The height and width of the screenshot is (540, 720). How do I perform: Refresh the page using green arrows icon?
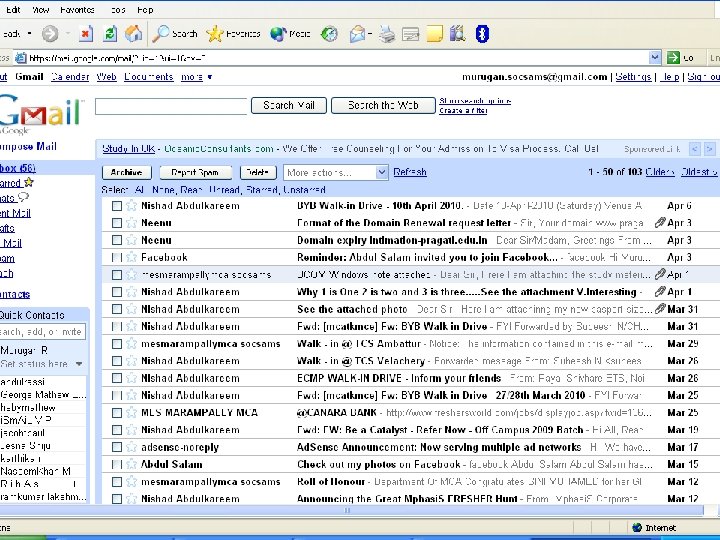[x=110, y=34]
